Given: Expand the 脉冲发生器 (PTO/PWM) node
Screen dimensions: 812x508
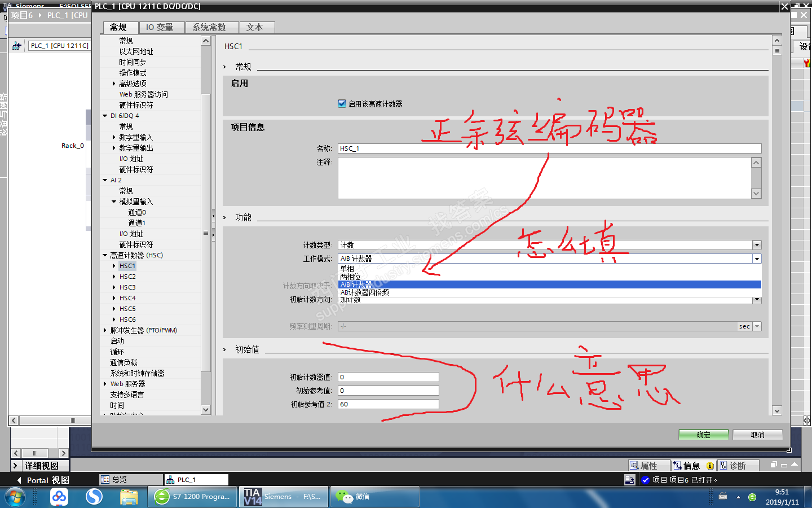Looking at the screenshot, I should [x=105, y=330].
